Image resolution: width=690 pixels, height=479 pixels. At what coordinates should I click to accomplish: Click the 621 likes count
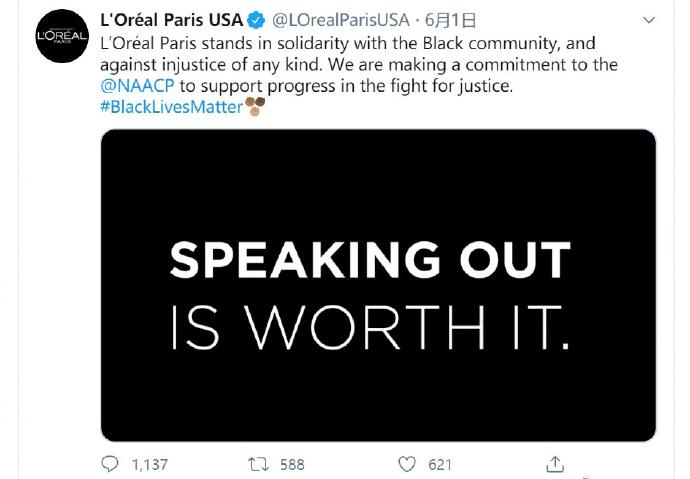(439, 464)
